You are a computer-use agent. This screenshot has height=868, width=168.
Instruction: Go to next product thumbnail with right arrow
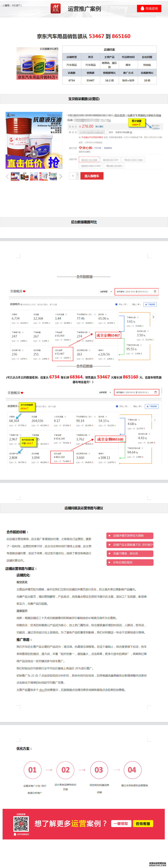61,176
